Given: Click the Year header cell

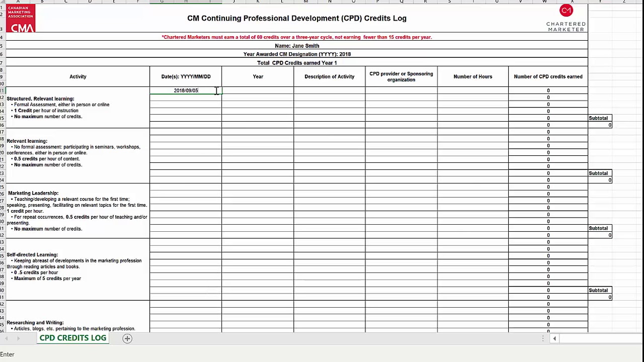Looking at the screenshot, I should pyautogui.click(x=258, y=76).
